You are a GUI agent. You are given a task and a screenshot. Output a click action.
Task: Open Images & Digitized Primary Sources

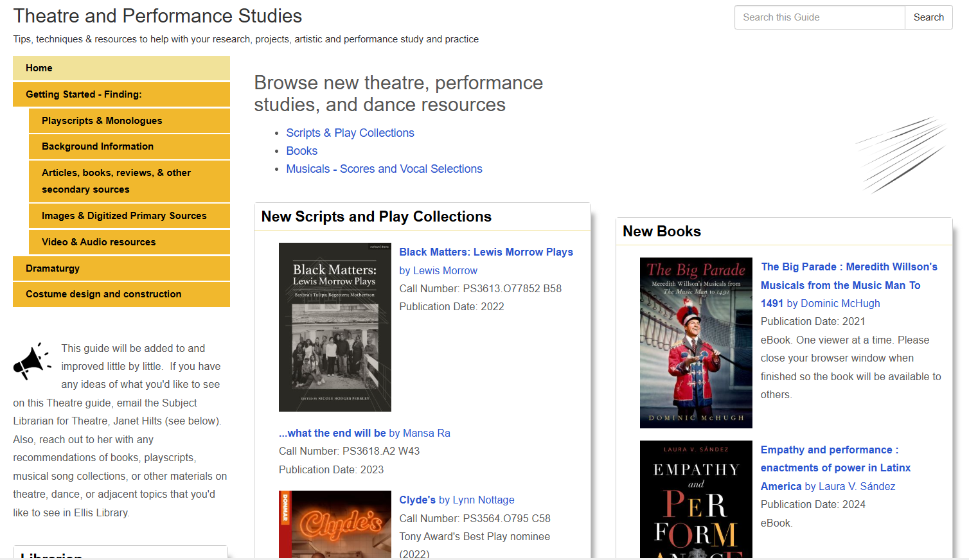(x=129, y=216)
